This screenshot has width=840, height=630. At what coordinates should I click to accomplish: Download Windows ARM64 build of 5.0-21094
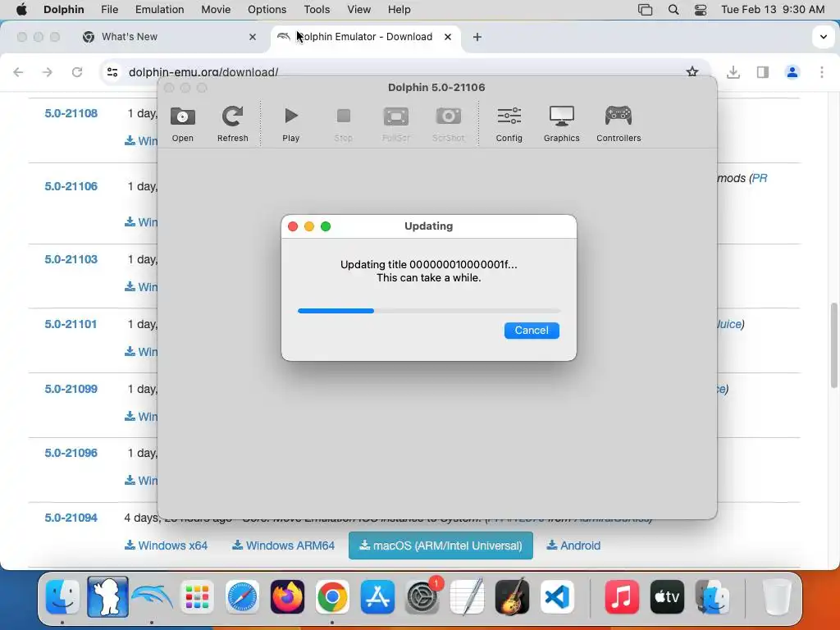pos(283,546)
